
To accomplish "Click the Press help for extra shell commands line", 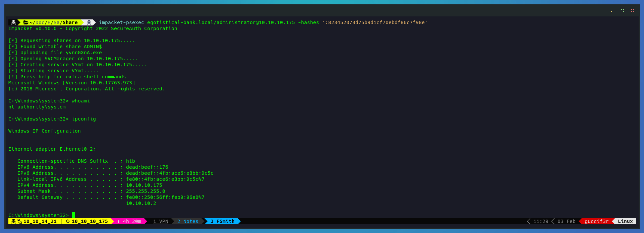I will [x=67, y=77].
